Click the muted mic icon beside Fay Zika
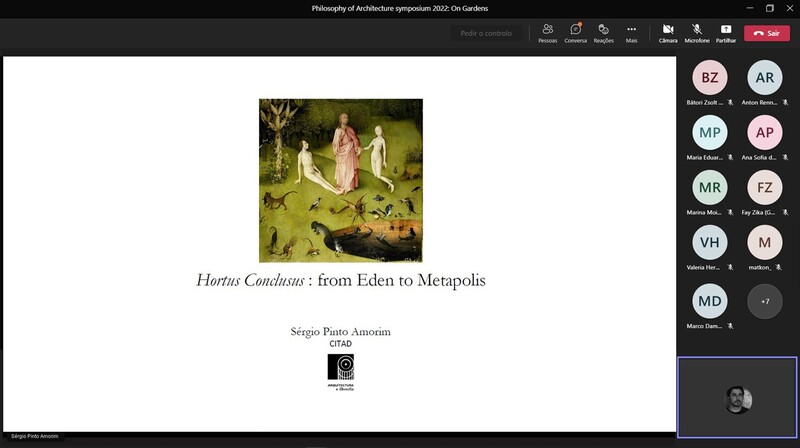Image resolution: width=800 pixels, height=448 pixels. 786,212
